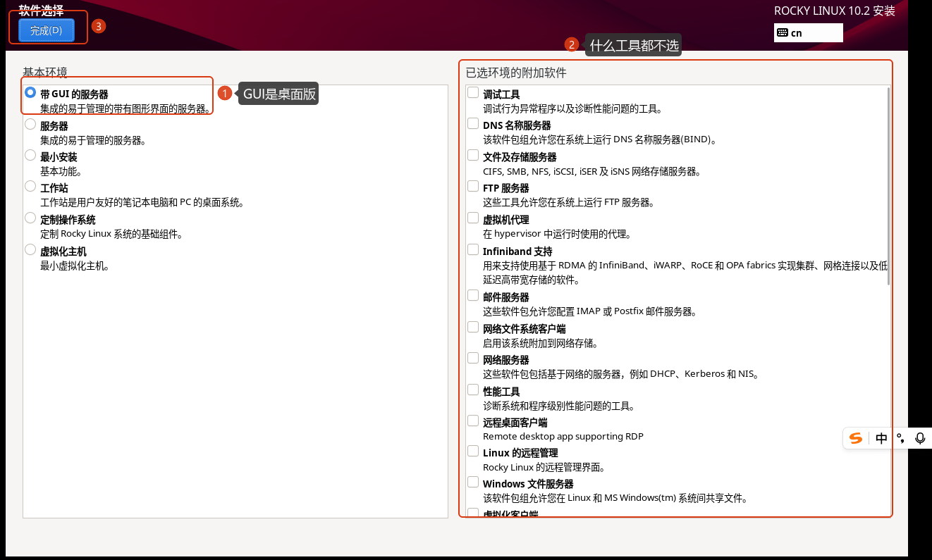Tick the FTP 服务器 checkbox
The image size is (932, 560).
[473, 187]
